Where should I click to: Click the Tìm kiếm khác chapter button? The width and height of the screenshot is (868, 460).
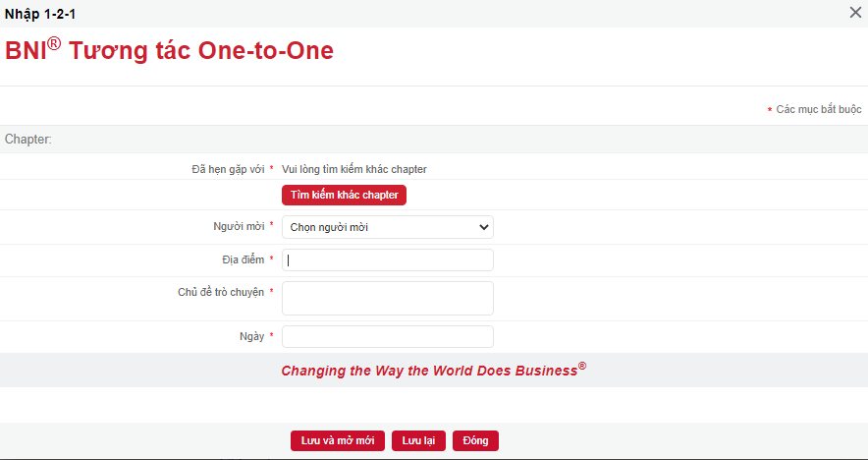344,195
